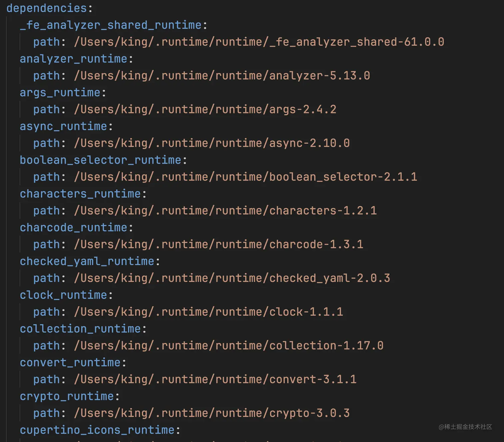Select the 'checked_yaml_runtime' key
This screenshot has width=504, height=442.
(x=87, y=262)
